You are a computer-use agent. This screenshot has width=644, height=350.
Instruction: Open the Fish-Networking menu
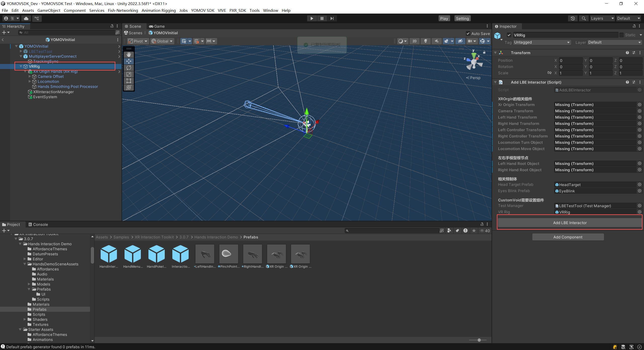pos(123,10)
